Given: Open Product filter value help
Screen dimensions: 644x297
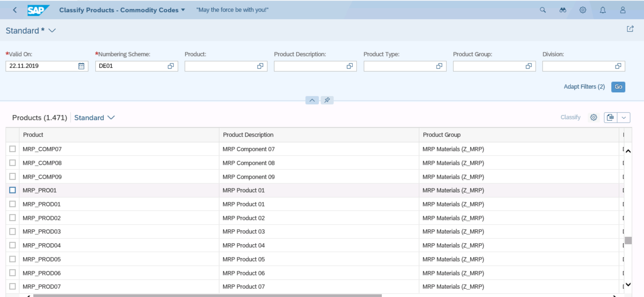Looking at the screenshot, I should click(260, 66).
